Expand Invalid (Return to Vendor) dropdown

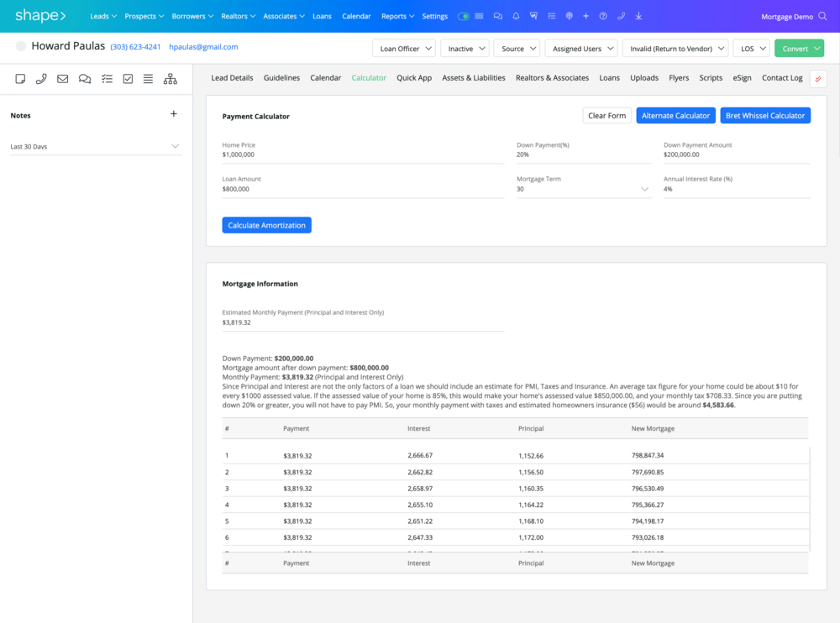point(675,48)
